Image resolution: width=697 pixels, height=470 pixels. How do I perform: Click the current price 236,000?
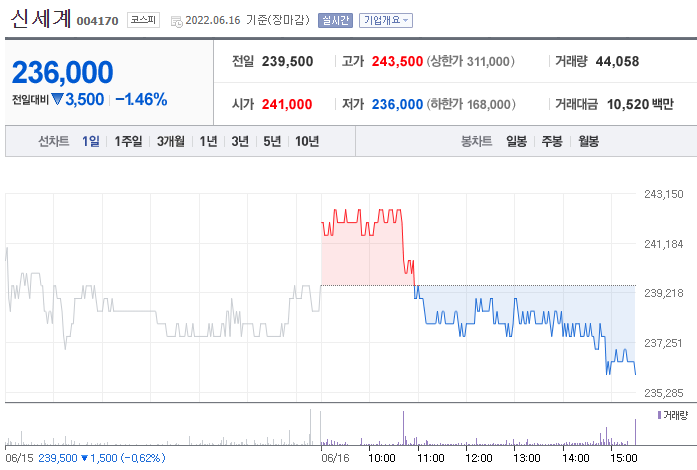tap(63, 72)
